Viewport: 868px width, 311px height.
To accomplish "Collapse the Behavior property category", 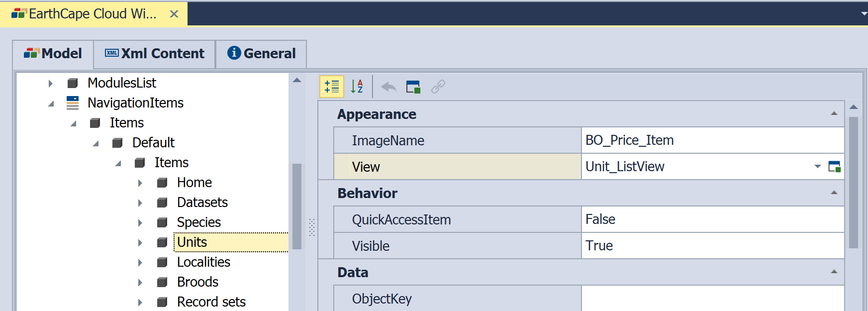I will tap(834, 193).
